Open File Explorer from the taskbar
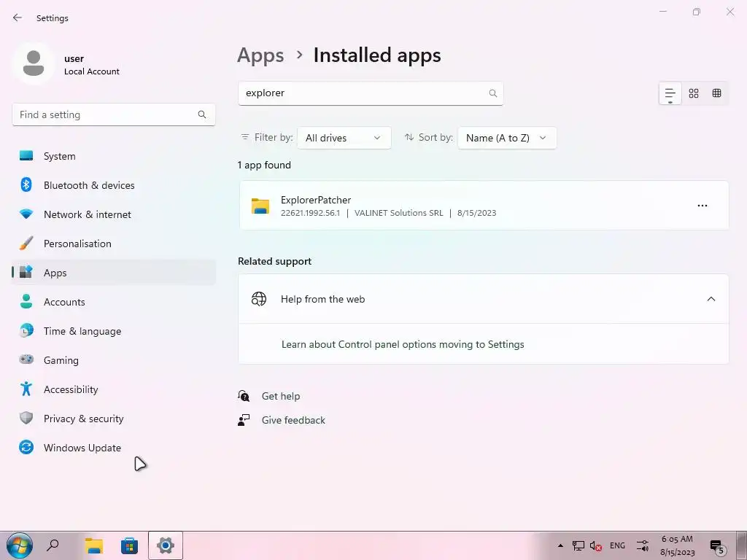The width and height of the screenshot is (747, 560). [94, 545]
